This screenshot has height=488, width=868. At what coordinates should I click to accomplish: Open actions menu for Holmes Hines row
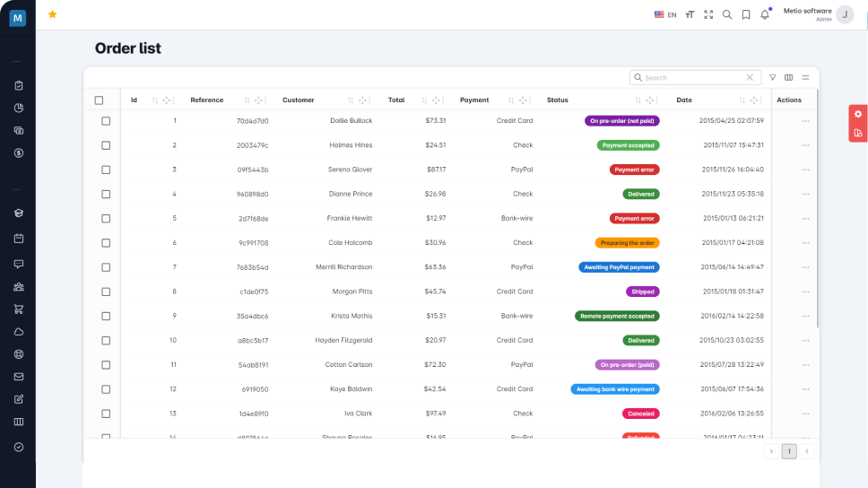[x=805, y=145]
